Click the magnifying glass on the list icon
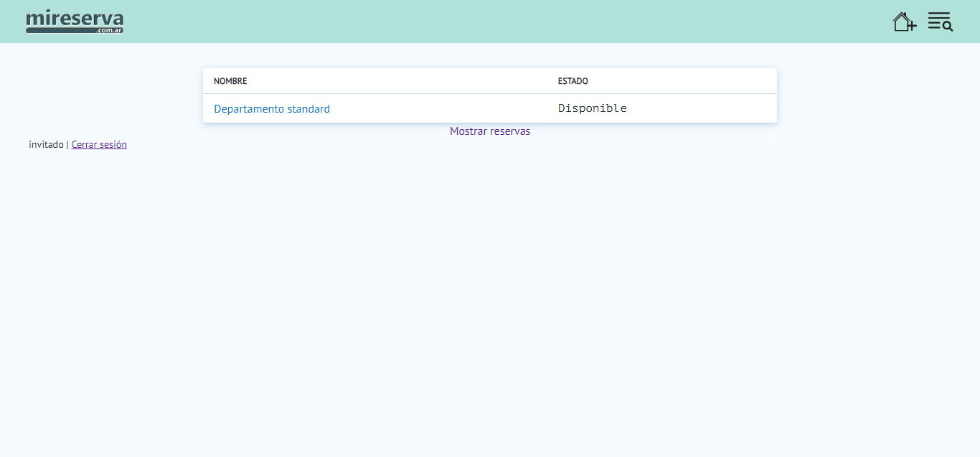Image resolution: width=980 pixels, height=457 pixels. [x=948, y=27]
